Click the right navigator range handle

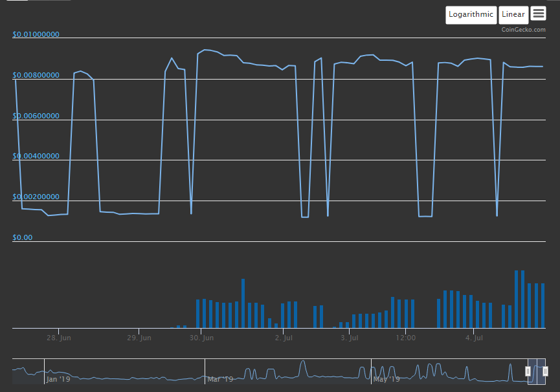[x=545, y=371]
